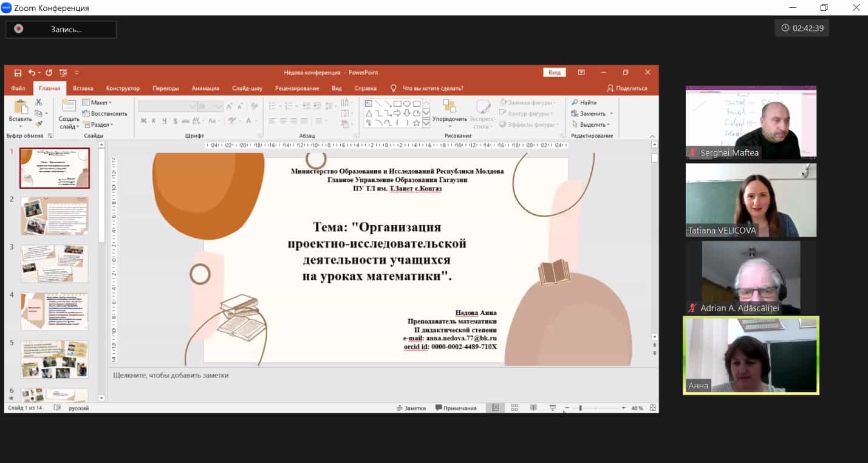Click the zoom slider in status bar
The image size is (868, 463).
(x=595, y=408)
